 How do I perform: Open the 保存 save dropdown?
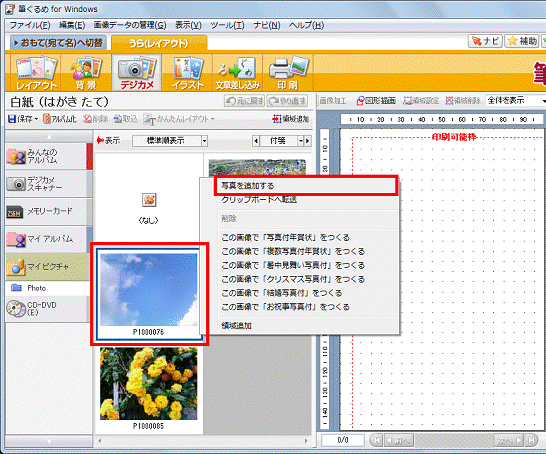click(23, 119)
